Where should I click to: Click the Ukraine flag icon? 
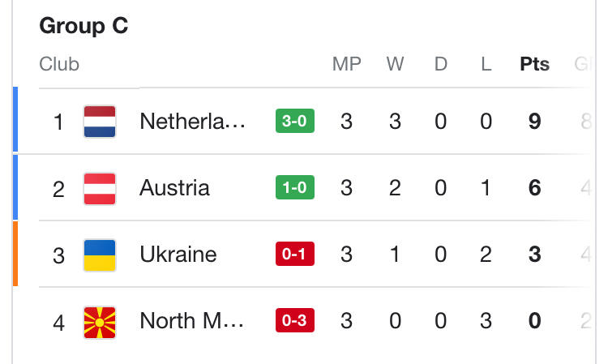click(x=100, y=255)
